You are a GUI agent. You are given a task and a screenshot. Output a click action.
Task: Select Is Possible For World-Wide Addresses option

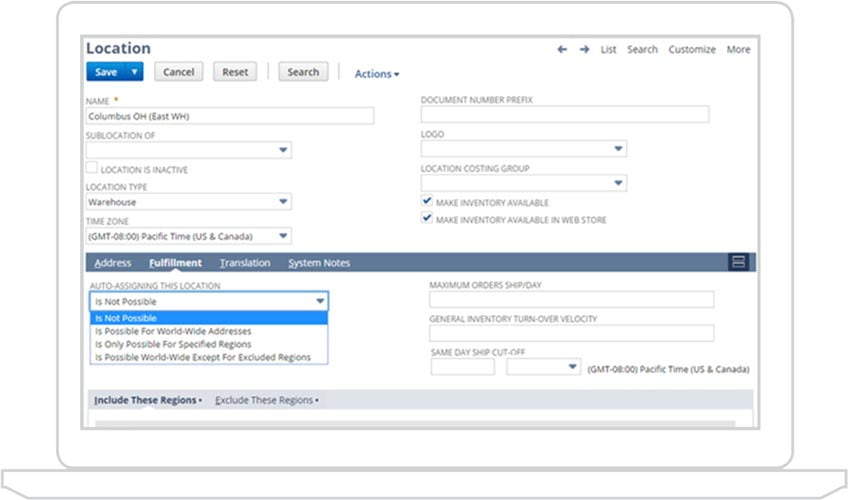[x=173, y=331]
